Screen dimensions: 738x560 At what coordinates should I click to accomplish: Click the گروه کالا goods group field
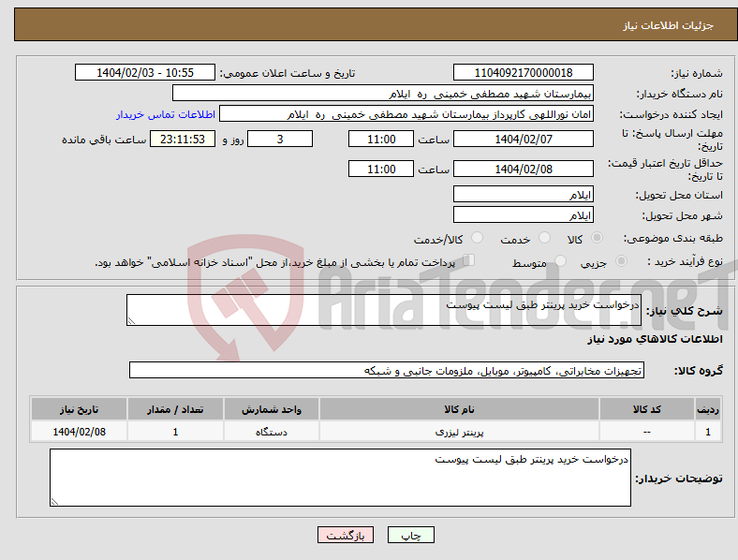click(387, 370)
